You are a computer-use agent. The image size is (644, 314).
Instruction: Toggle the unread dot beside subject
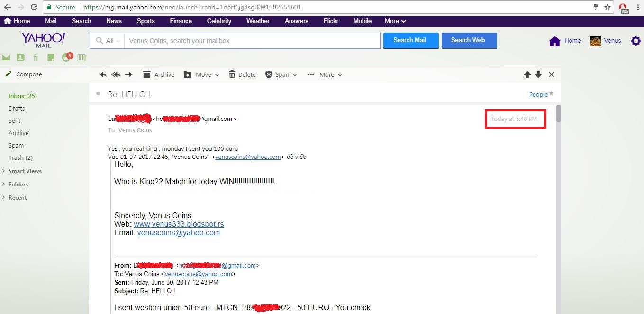(x=98, y=93)
